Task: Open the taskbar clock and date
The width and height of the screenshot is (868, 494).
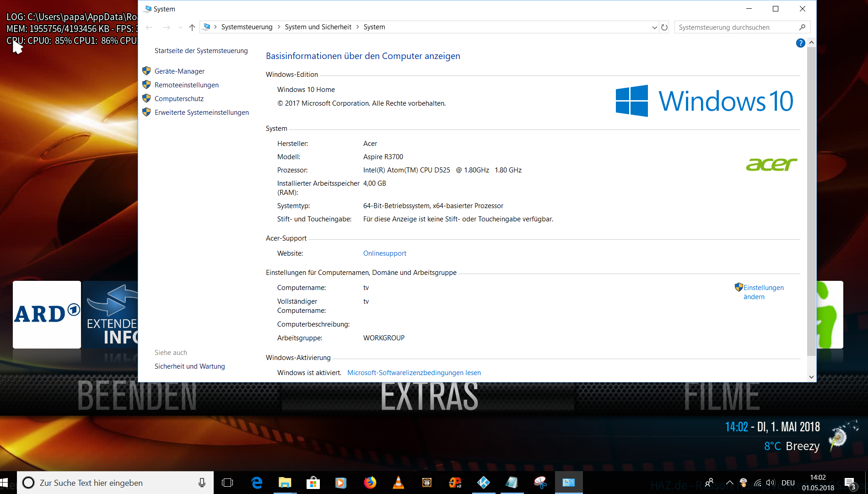Action: pyautogui.click(x=818, y=483)
